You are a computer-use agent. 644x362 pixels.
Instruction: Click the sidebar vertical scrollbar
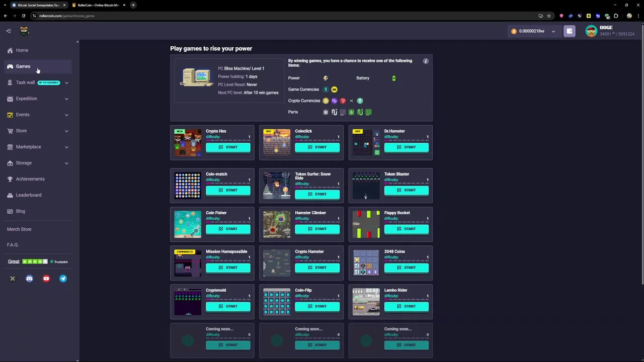point(77,201)
